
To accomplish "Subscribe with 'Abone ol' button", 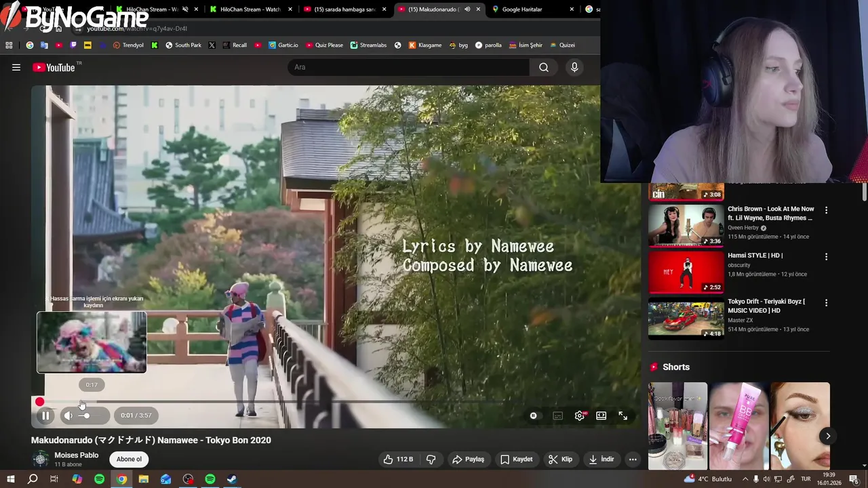I will (x=129, y=459).
